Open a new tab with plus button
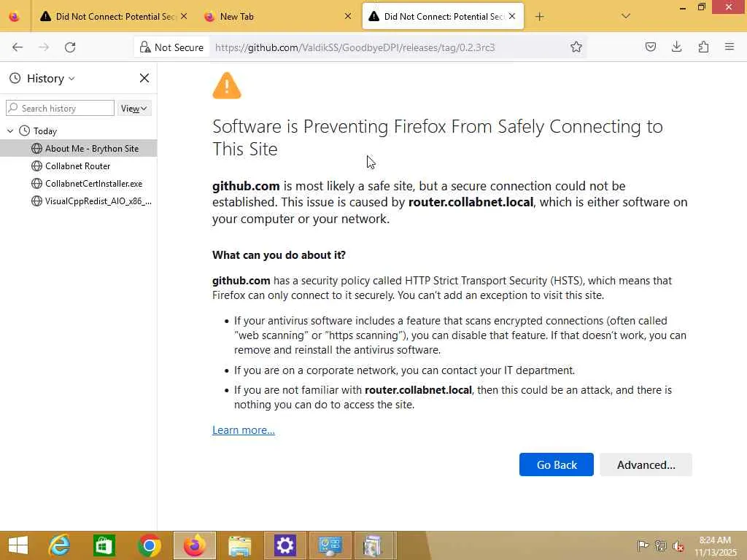 coord(540,16)
